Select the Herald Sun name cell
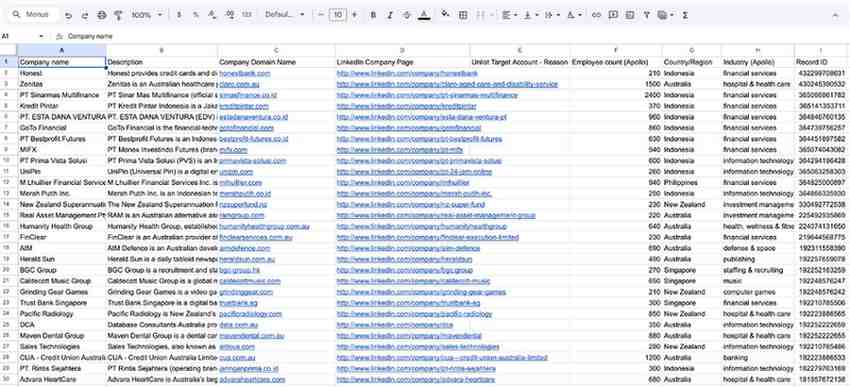The image size is (850, 387). [61, 259]
